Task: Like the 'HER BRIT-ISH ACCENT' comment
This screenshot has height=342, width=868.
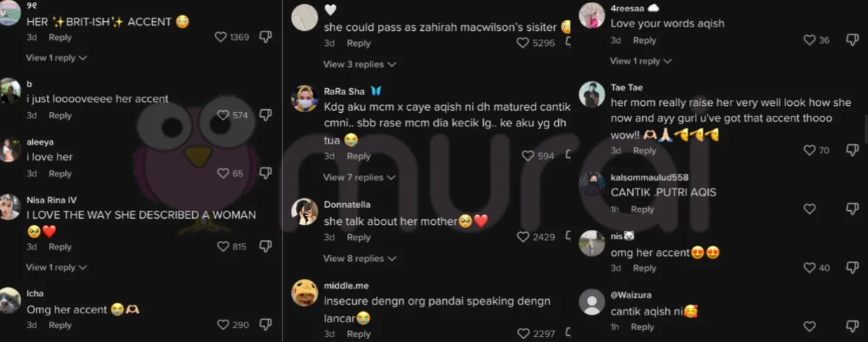Action: (222, 37)
